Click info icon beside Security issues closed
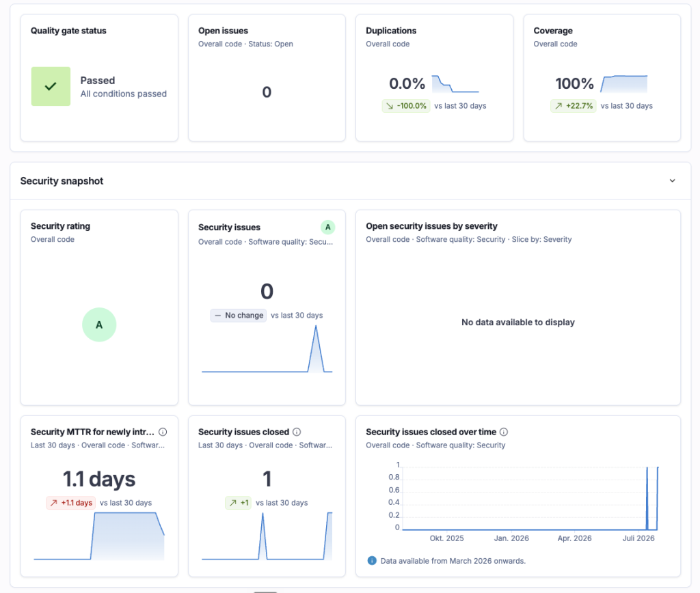 click(297, 432)
